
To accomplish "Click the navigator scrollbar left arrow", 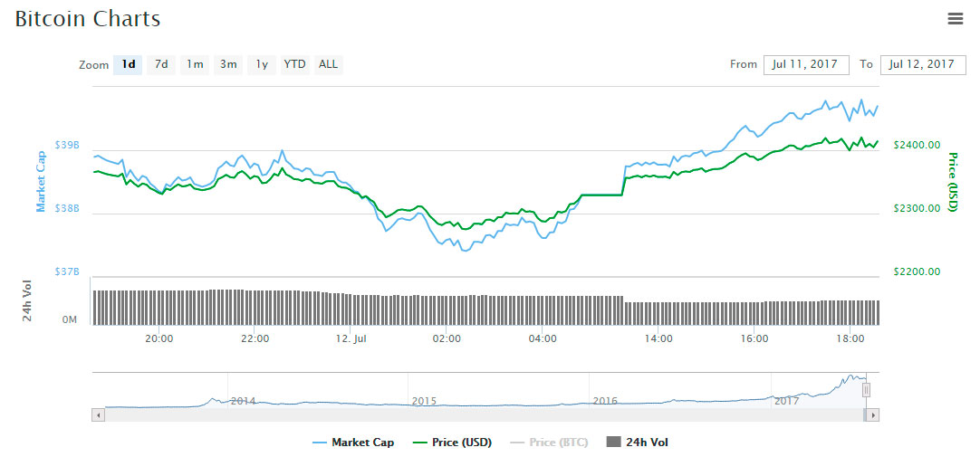I will coord(98,414).
